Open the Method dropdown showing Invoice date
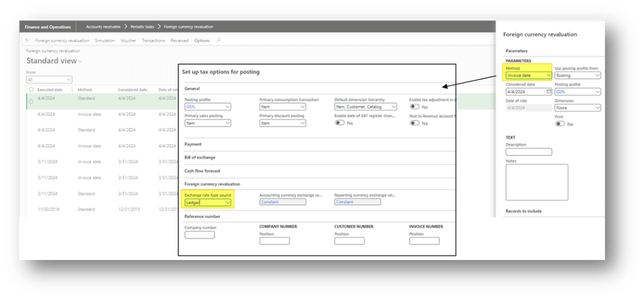This screenshot has width=644, height=299. pyautogui.click(x=528, y=76)
